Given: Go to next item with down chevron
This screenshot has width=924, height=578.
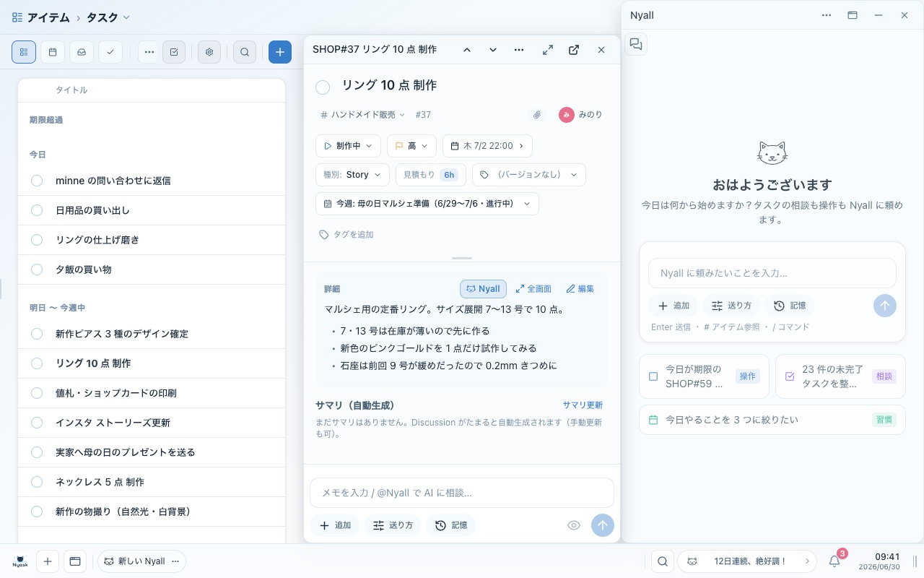Looking at the screenshot, I should coord(493,50).
